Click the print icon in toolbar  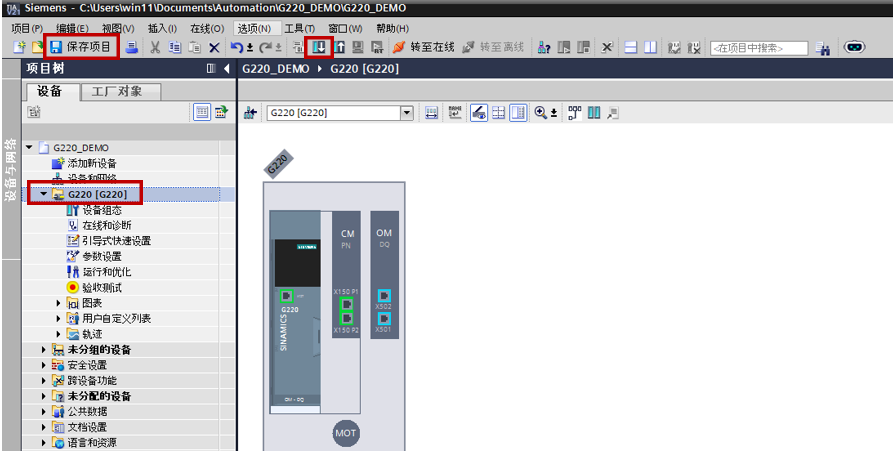132,47
